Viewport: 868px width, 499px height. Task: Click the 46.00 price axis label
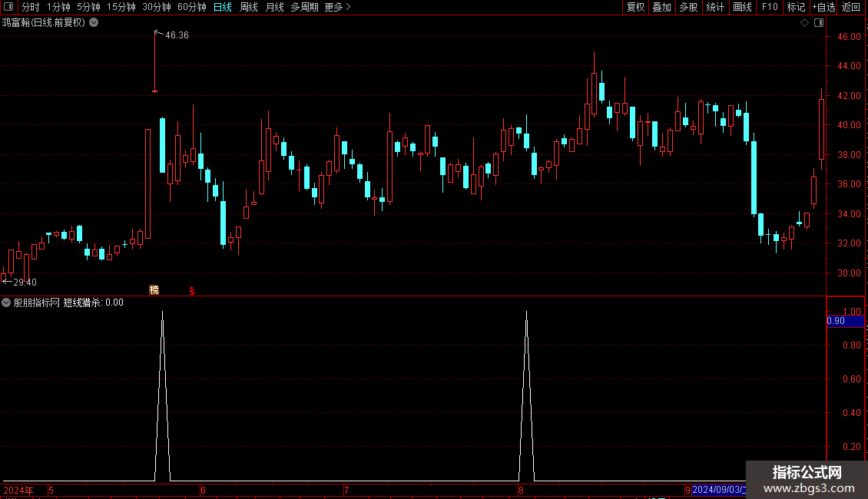point(849,37)
